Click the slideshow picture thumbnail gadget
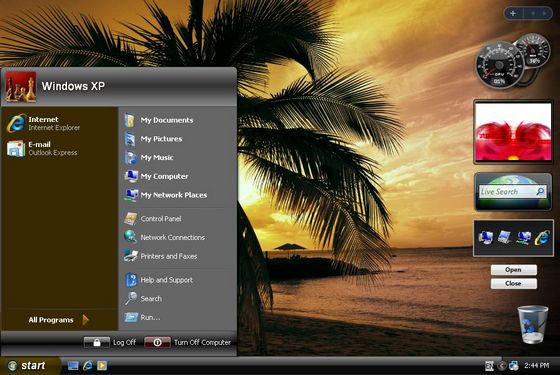This screenshot has height=375, width=560. click(x=513, y=132)
